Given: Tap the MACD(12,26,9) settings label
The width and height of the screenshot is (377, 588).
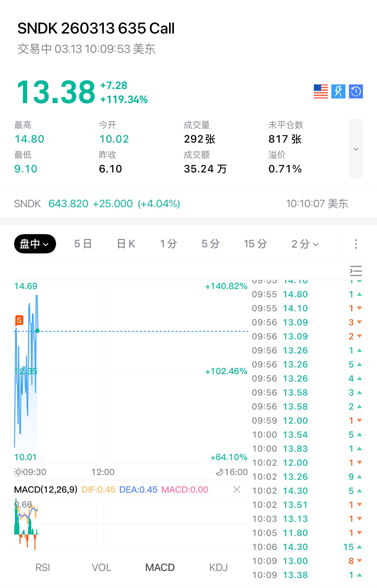Looking at the screenshot, I should [x=46, y=490].
